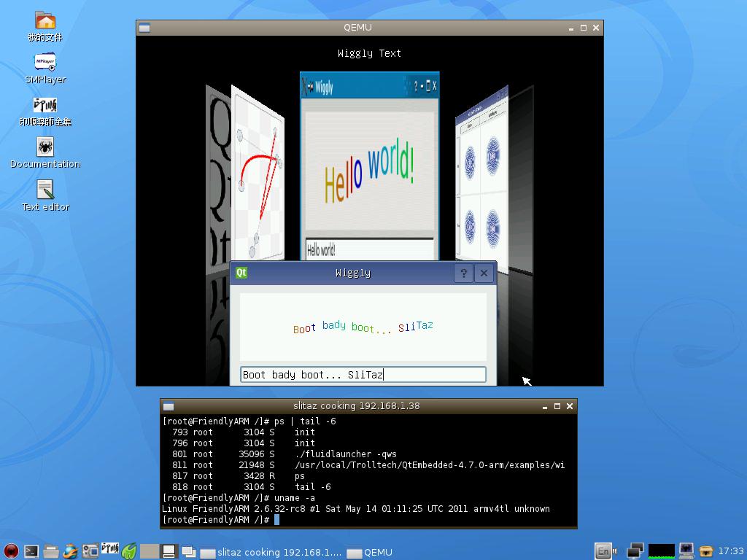
Task: Switch to the first blank workspace pager cell
Action: pos(149,551)
